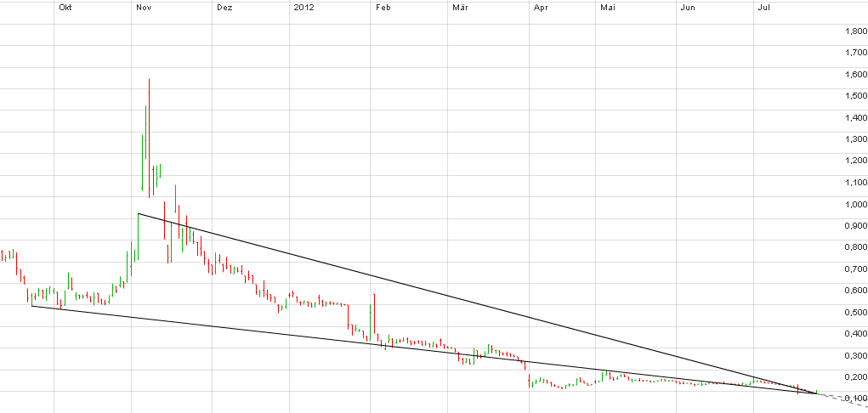Click the Mai month label

coord(608,8)
